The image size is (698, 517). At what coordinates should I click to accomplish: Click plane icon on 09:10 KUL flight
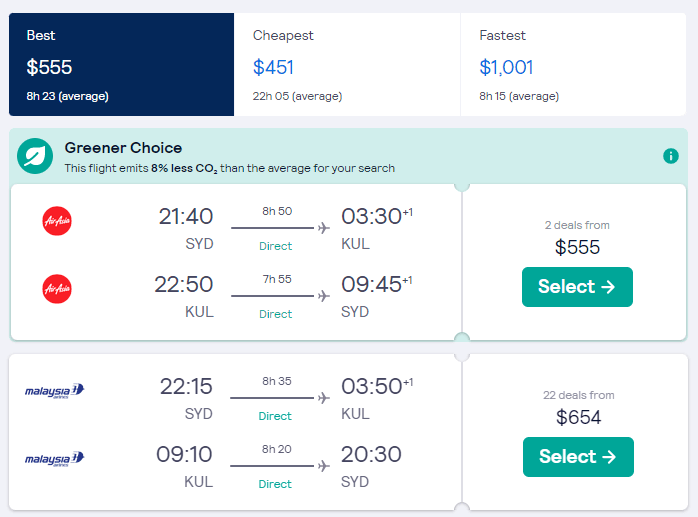pyautogui.click(x=323, y=466)
